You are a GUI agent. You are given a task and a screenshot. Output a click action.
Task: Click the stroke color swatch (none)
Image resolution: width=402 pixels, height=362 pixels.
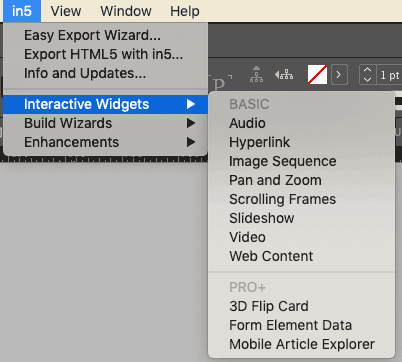(317, 74)
